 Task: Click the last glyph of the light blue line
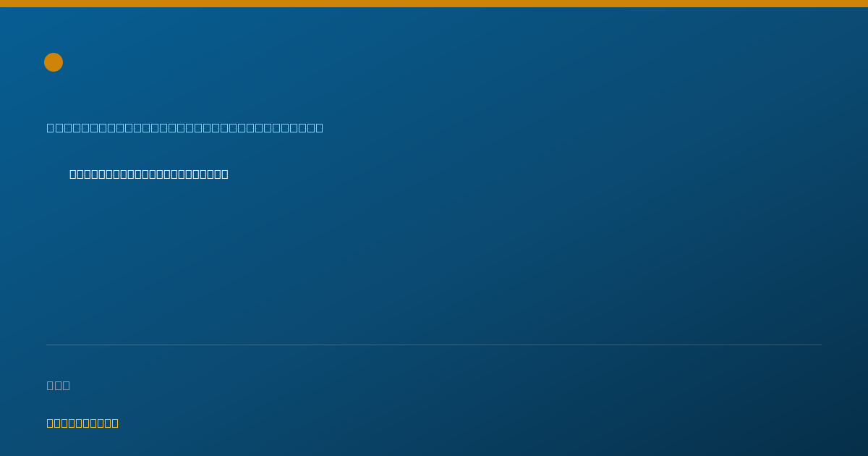pos(320,128)
